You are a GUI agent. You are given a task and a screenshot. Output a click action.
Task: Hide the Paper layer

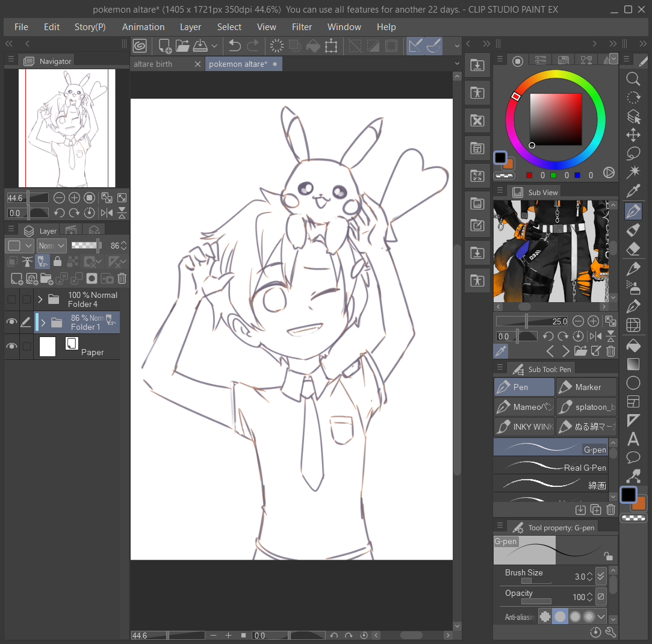(x=11, y=346)
